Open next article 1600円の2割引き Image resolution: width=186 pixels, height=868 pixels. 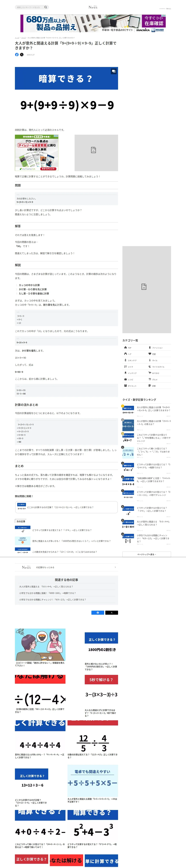[66, 541]
